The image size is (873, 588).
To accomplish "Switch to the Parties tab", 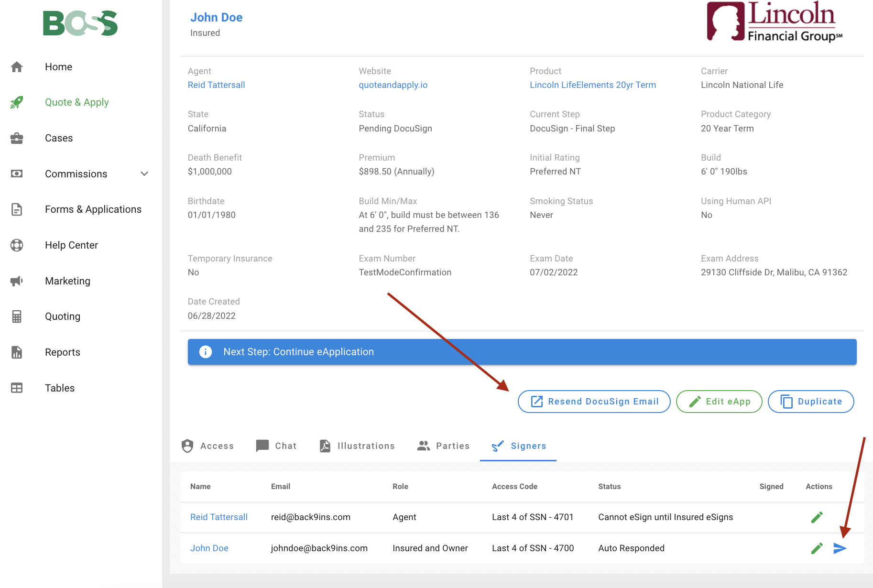I will [x=443, y=446].
